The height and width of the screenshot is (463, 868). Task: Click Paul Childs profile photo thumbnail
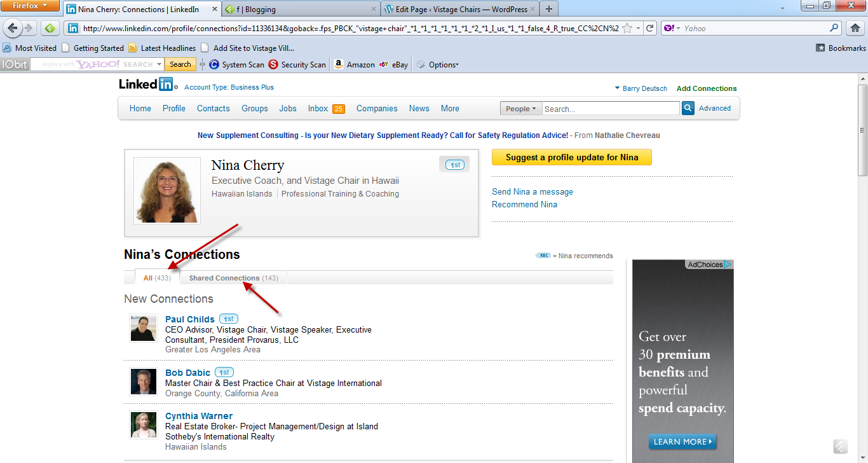point(144,328)
